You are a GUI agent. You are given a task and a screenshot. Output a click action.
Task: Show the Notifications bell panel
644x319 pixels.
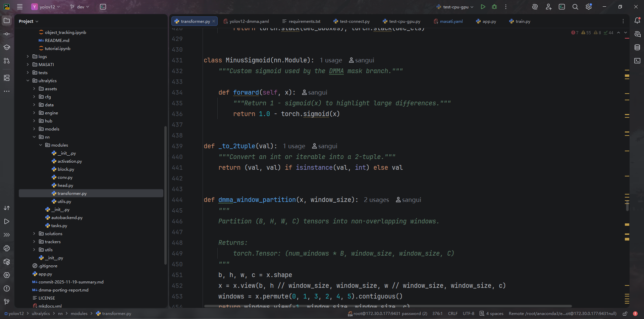point(637,21)
